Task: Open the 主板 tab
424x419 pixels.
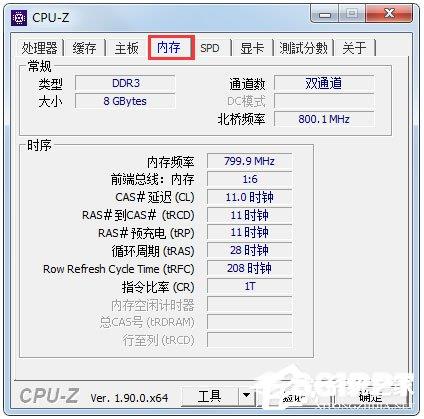Action: tap(126, 48)
